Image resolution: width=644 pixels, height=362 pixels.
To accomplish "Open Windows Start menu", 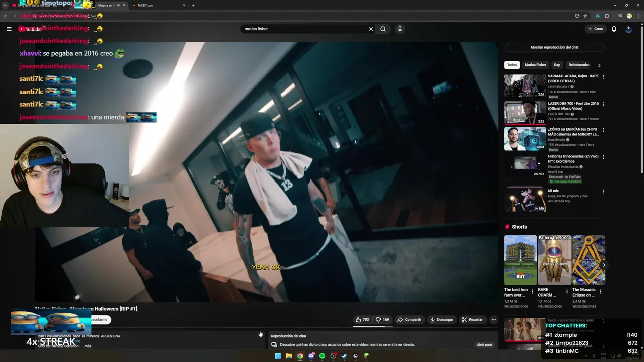I will [x=278, y=356].
